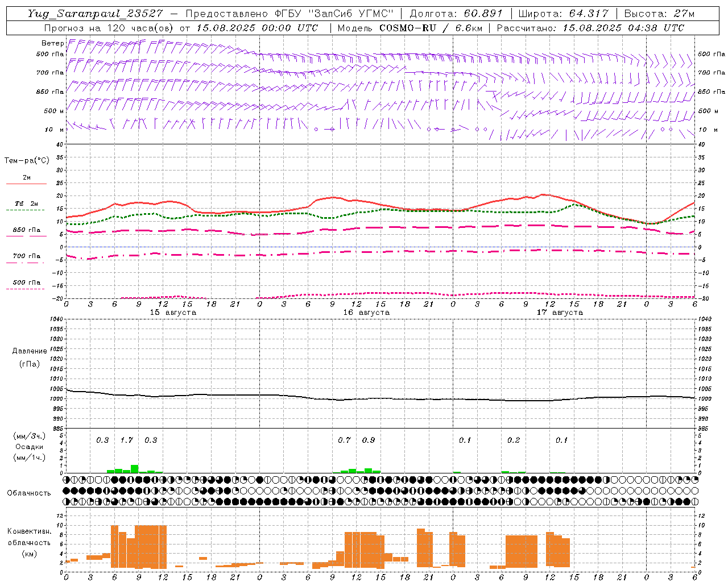
Task: Click the 'Осадки' precipitation label
Action: click(30, 447)
